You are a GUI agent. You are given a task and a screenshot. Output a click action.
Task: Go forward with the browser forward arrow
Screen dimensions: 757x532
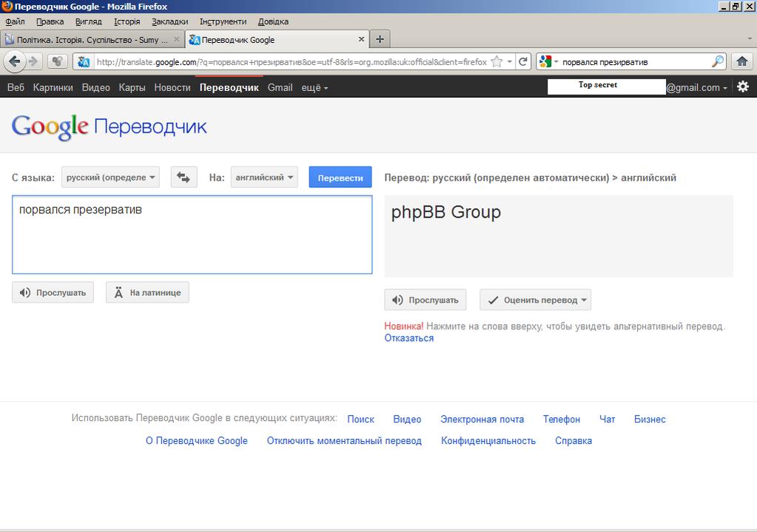pyautogui.click(x=33, y=61)
